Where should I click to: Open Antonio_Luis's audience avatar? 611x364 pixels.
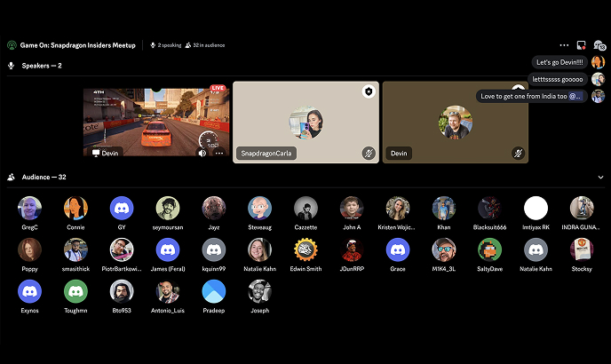tap(168, 291)
